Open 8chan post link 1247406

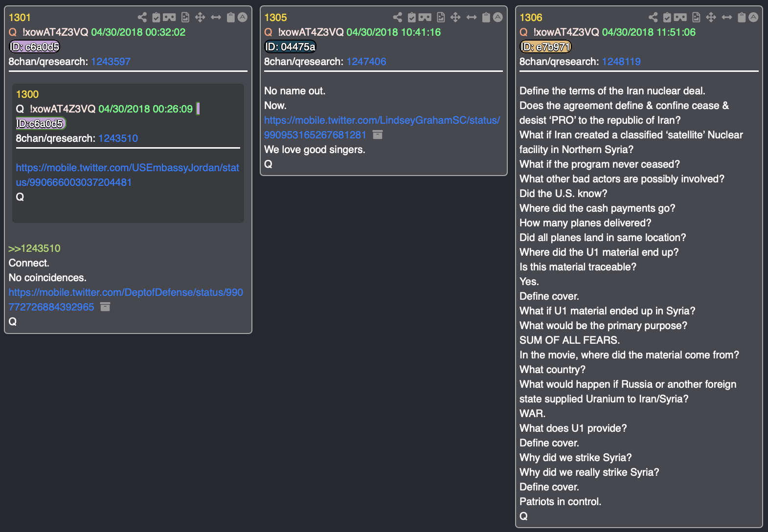366,62
